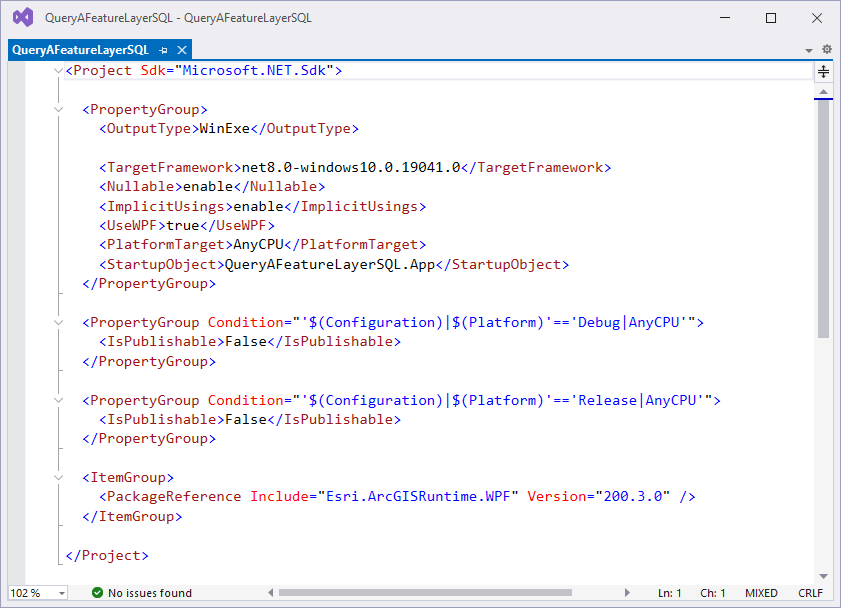Viewport: 841px width, 608px height.
Task: Click the No issues found status text
Action: (x=150, y=593)
